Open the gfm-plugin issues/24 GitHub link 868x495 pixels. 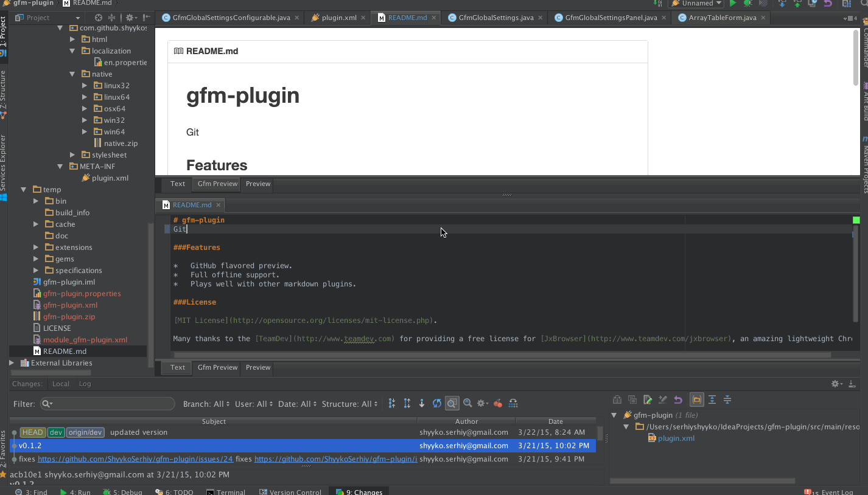(135, 459)
